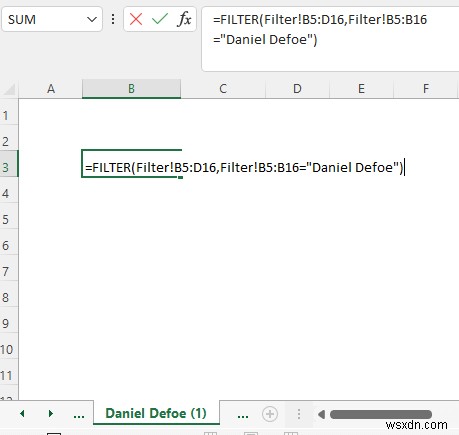Screen dimensions: 459x435
Task: Click inside the formula bar text
Action: point(320,29)
